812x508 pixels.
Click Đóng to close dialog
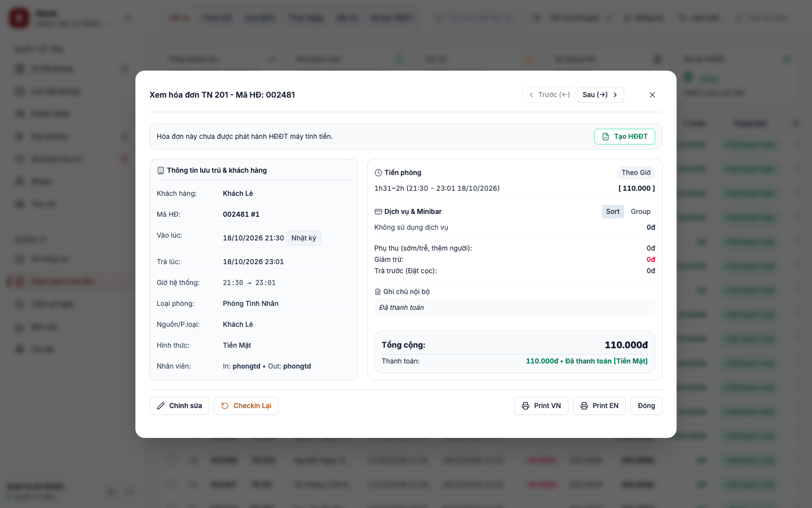coord(646,406)
